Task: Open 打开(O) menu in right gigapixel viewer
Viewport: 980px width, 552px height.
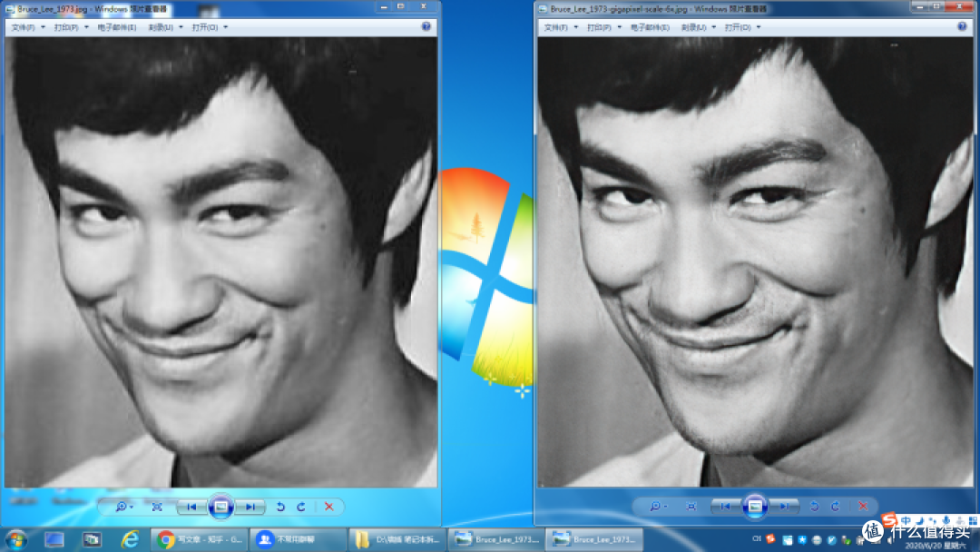Action: [738, 27]
